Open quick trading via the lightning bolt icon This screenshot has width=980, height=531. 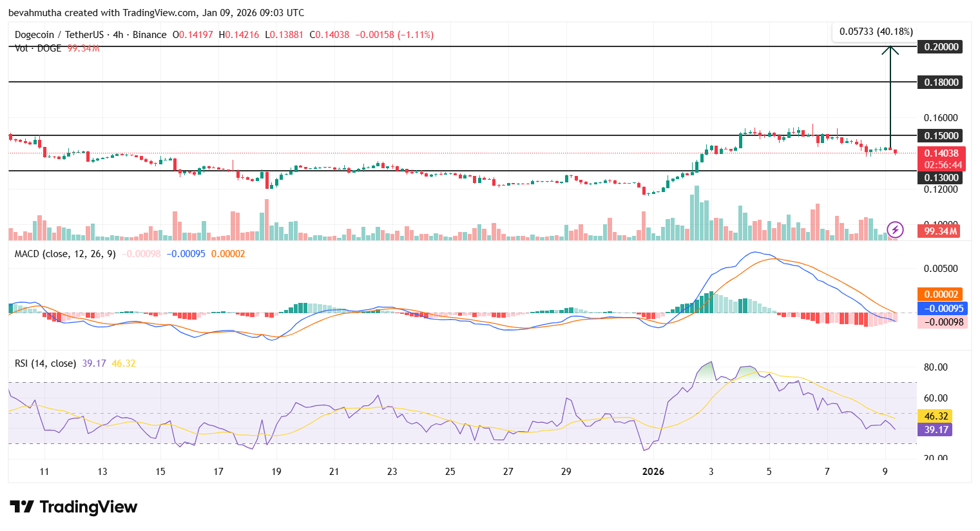[894, 230]
